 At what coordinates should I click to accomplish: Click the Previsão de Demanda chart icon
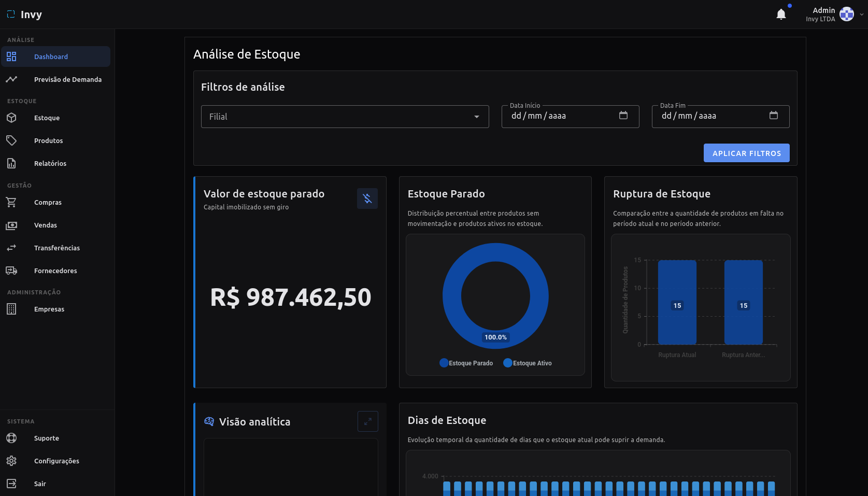point(11,79)
